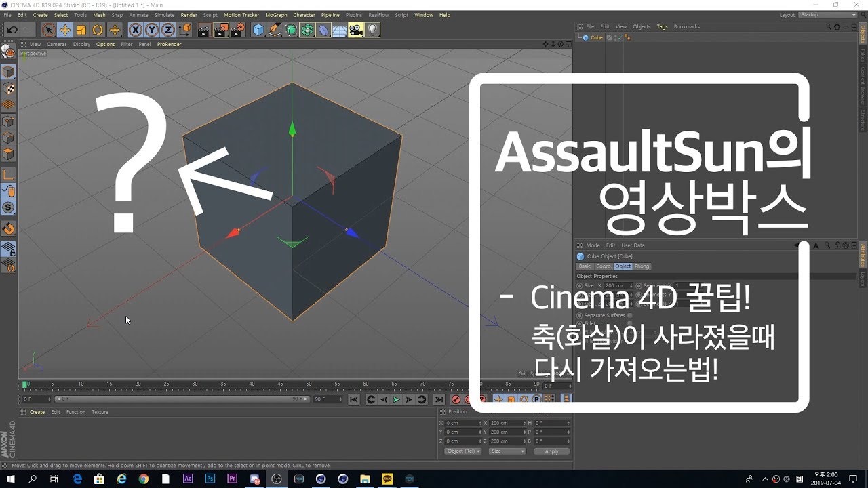The height and width of the screenshot is (488, 868).
Task: Click the Bend deformer icon
Action: 323,30
